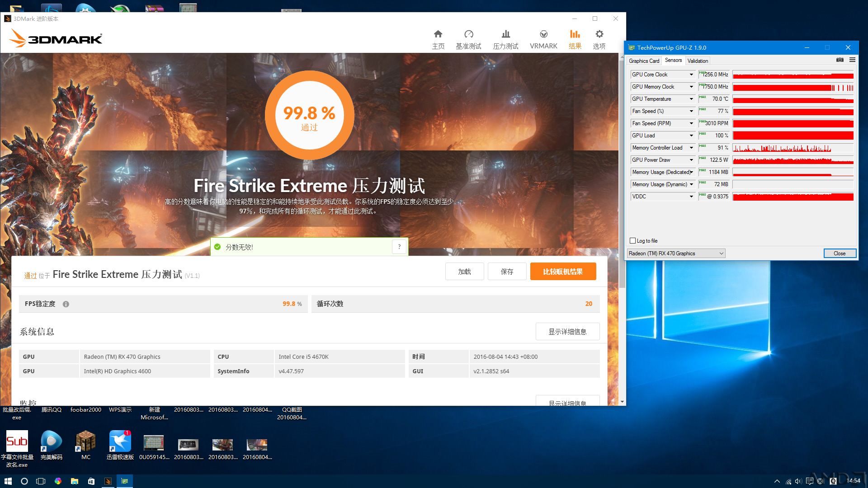Expand Memory Controller Load sensor dropdown

point(691,148)
